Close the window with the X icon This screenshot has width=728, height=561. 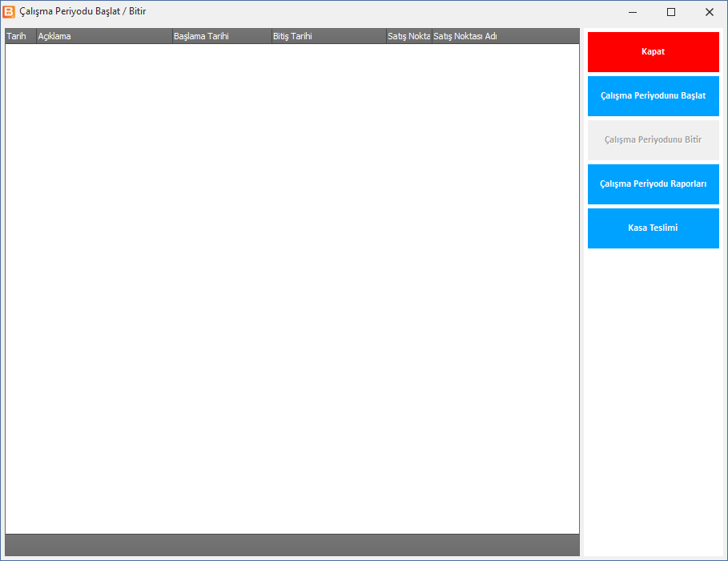(710, 12)
